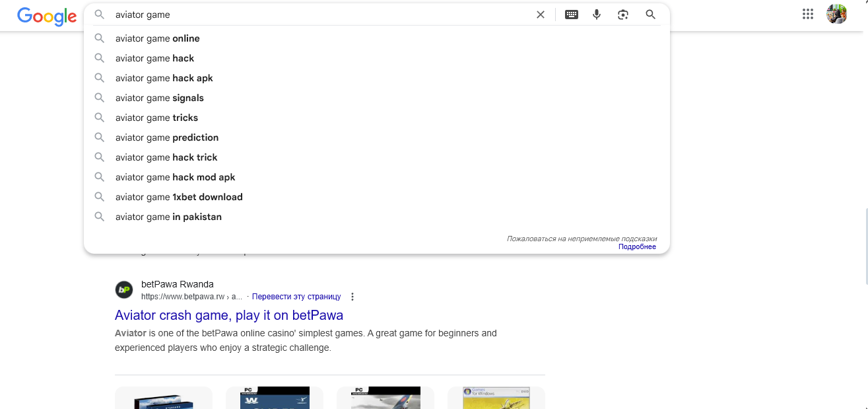Click the betPawa favicon logo
Screen dimensions: 868x409
pos(124,290)
